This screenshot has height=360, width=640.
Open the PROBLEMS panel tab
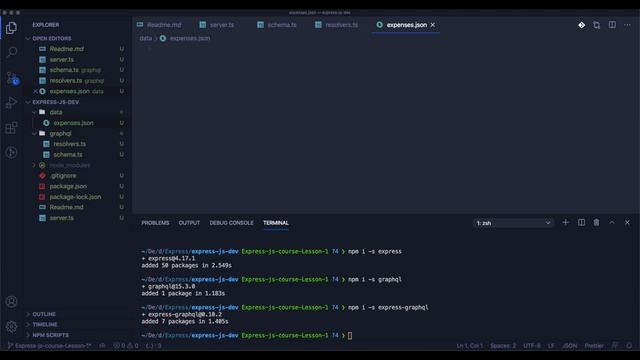click(155, 223)
